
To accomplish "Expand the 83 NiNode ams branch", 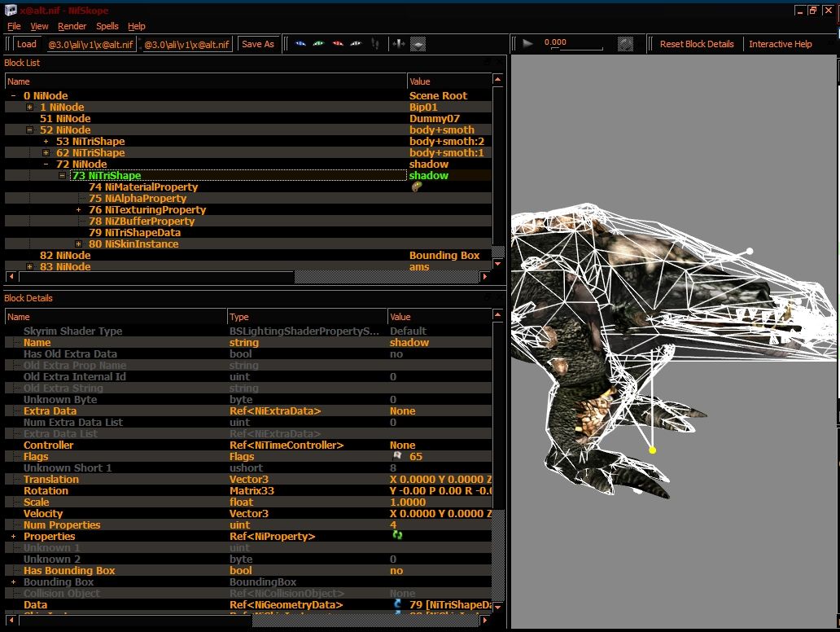I will pos(30,266).
